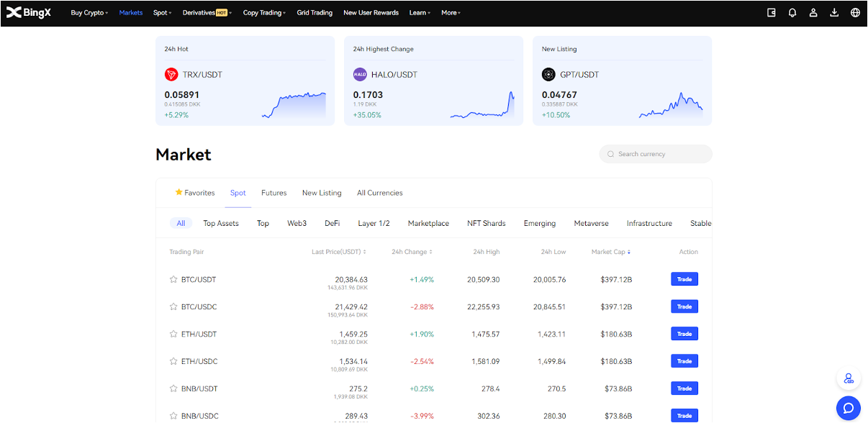Open the user account profile icon
Viewport: 868px width, 423px height.
[x=813, y=12]
